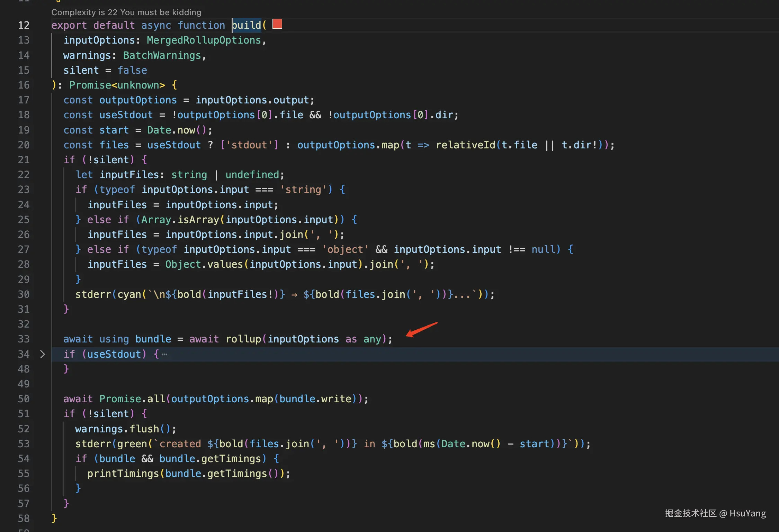Expand the folded block chevron at line 34
The width and height of the screenshot is (779, 532).
(x=42, y=354)
